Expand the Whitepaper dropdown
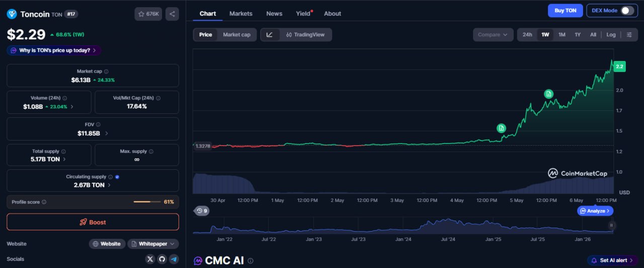 (153, 244)
